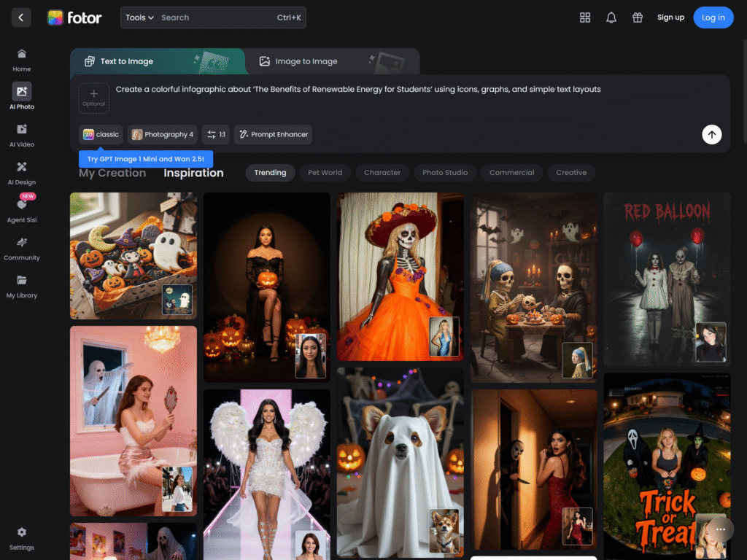Click the back arrow button
The height and width of the screenshot is (560, 747).
pos(21,17)
